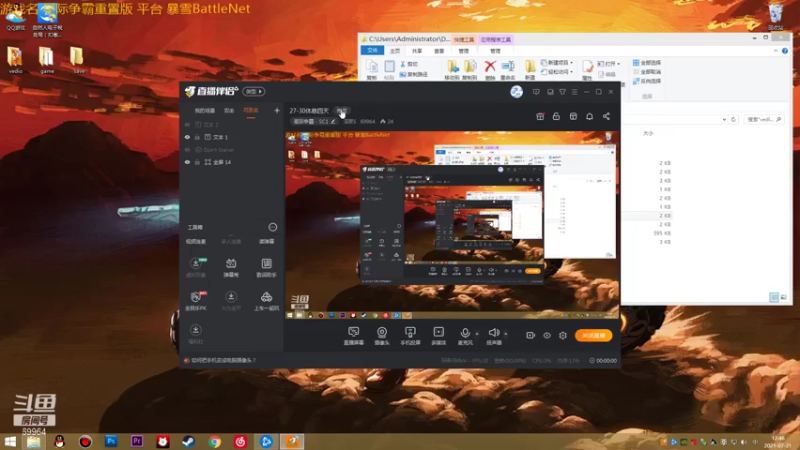800x450 pixels.
Task: Click the record video camera icon
Action: (x=531, y=335)
